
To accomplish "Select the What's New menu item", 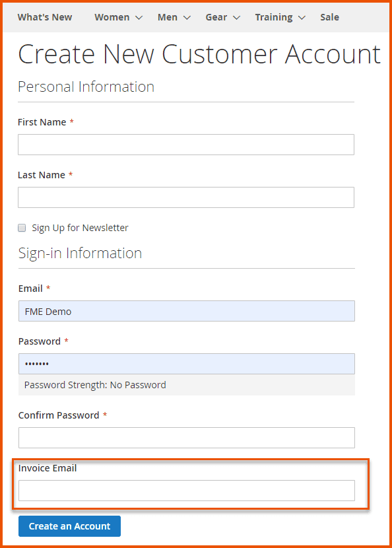I will [44, 17].
